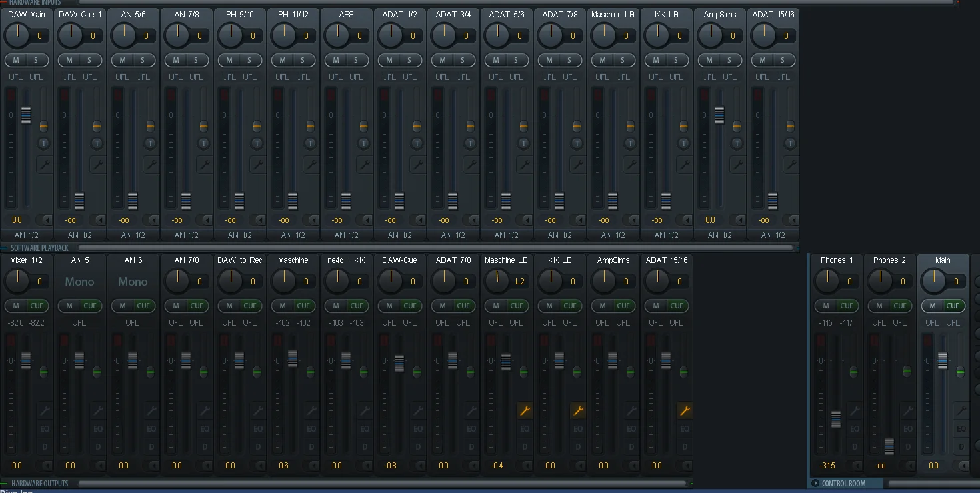Mute the DAW Main channel
This screenshot has height=493, width=980.
point(16,61)
